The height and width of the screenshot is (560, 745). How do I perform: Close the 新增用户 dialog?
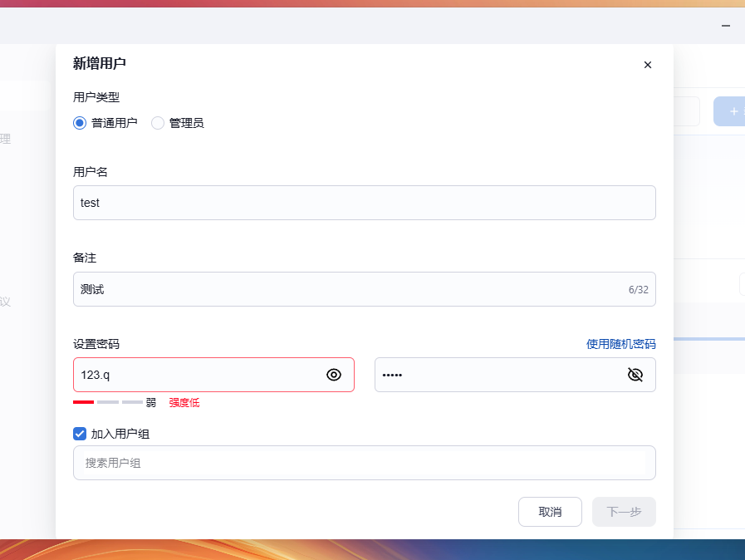click(x=648, y=65)
